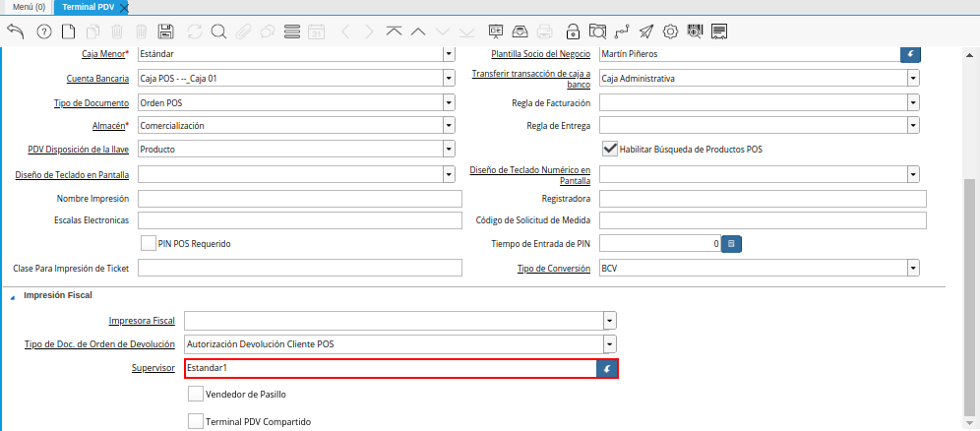This screenshot has height=431, width=980.
Task: Open the Find record magnifier icon
Action: (x=218, y=31)
